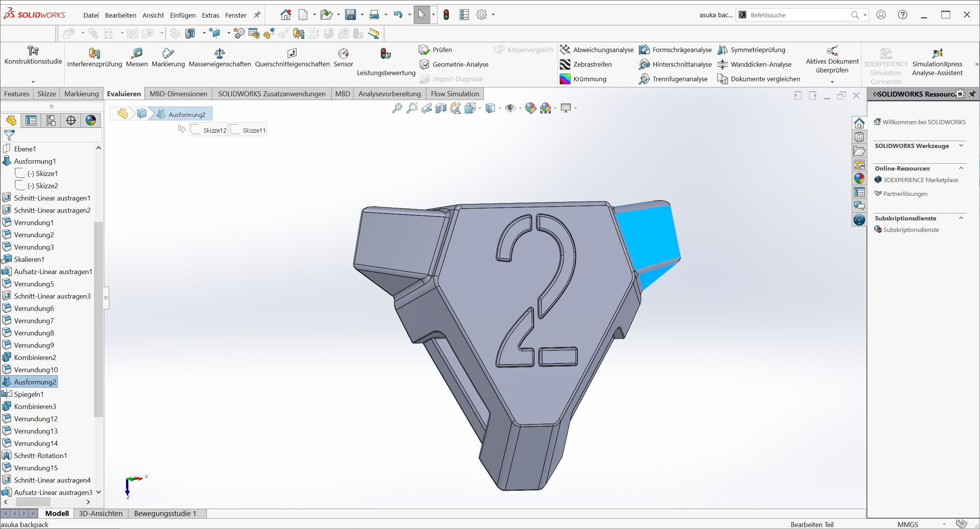The width and height of the screenshot is (980, 529).
Task: Open Markierung markup tool
Action: pos(168,58)
